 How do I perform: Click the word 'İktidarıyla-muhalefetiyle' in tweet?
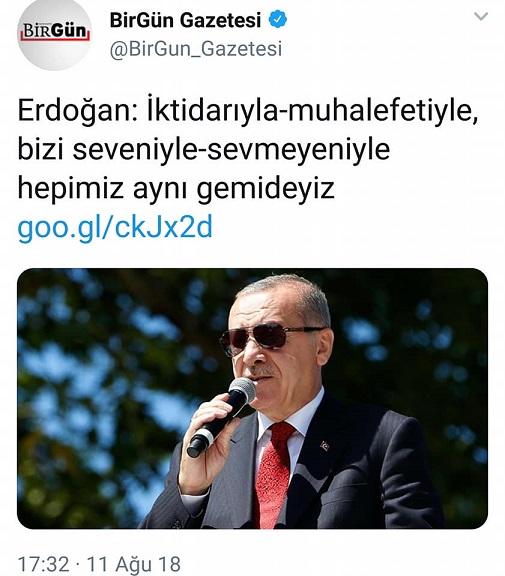coord(313,110)
